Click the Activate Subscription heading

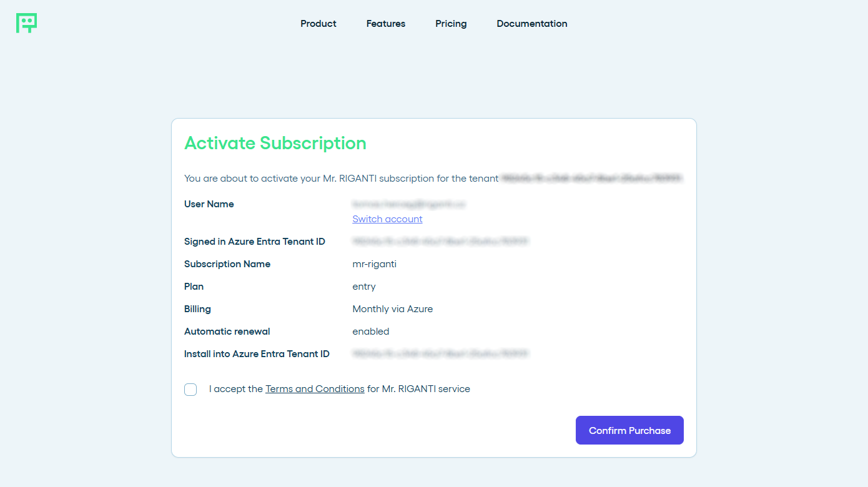tap(275, 143)
